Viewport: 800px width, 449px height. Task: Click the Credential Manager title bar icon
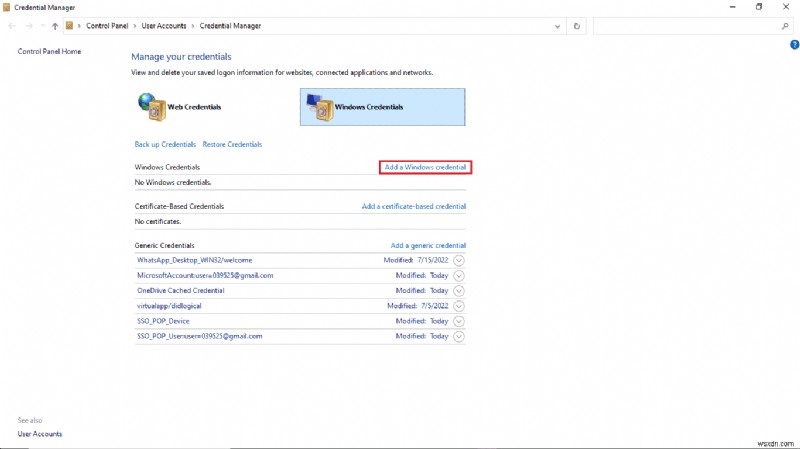point(6,7)
